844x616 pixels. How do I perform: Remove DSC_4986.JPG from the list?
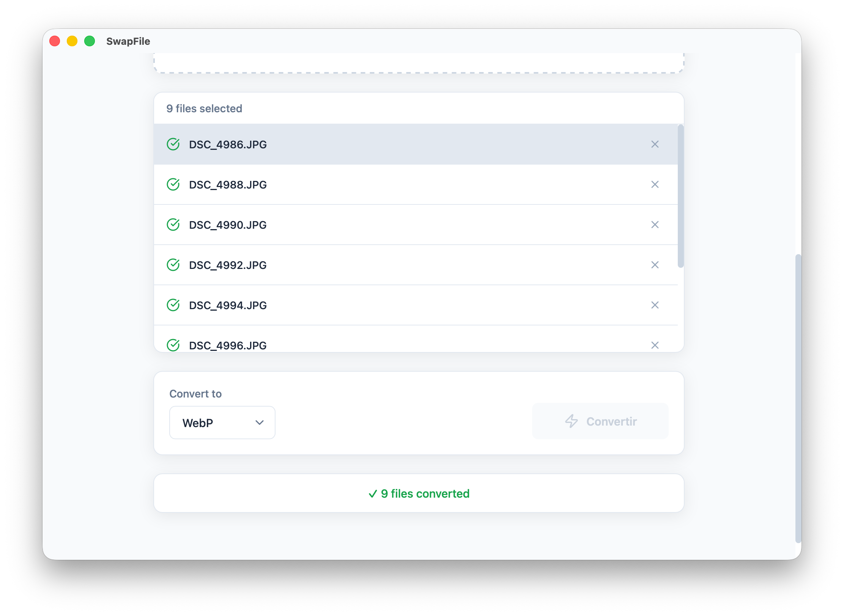[x=655, y=145]
